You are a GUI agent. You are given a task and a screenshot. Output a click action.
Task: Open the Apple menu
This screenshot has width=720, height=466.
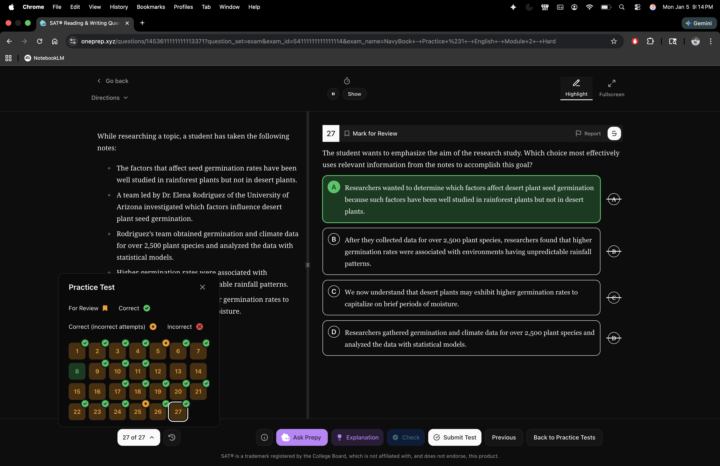11,7
